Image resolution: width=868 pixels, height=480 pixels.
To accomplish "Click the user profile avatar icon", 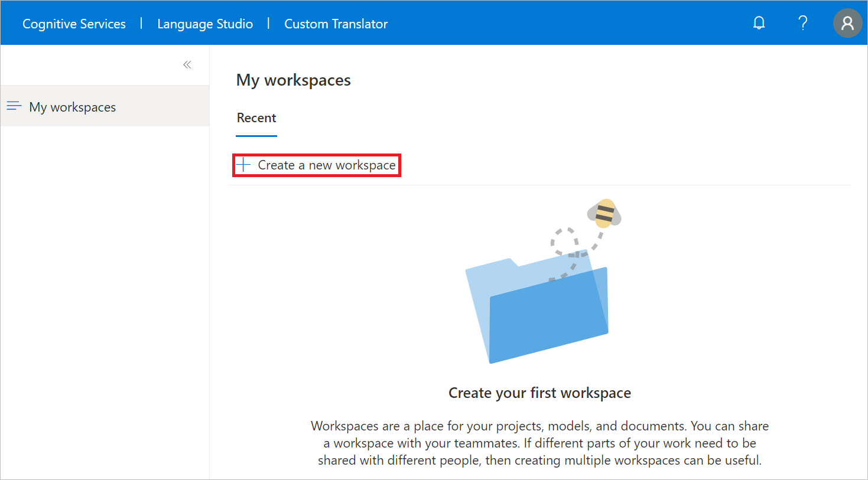I will point(847,22).
